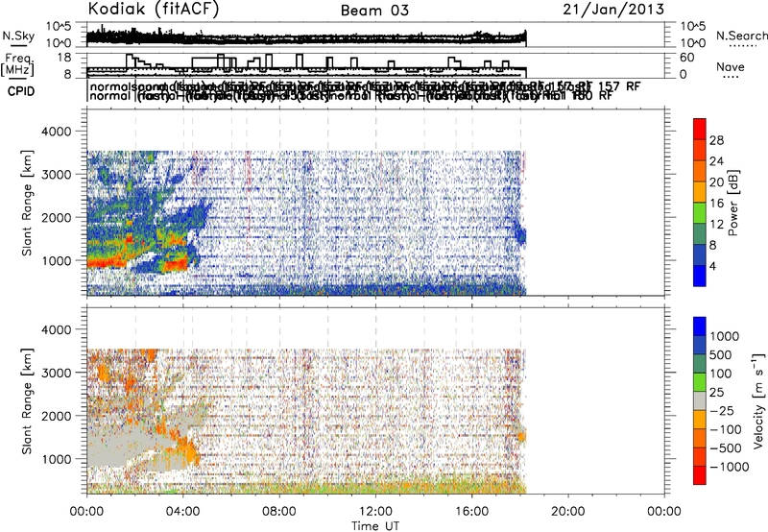
Task: Click the 'Time UT' axis label
Action: (375, 526)
